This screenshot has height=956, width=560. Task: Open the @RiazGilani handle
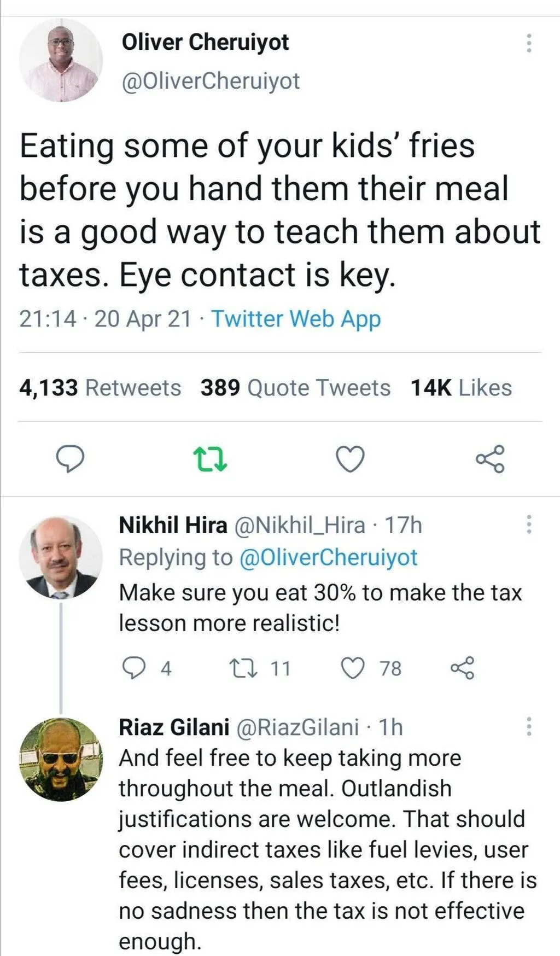coord(297,727)
